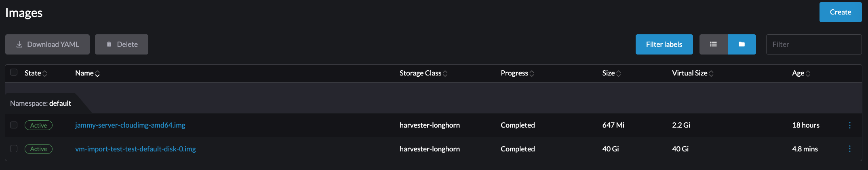
Task: Switch to flat list view icon
Action: [x=713, y=44]
